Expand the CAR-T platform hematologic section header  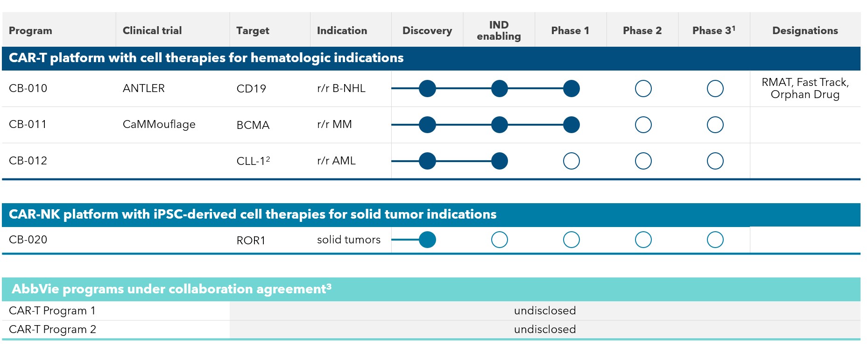206,58
